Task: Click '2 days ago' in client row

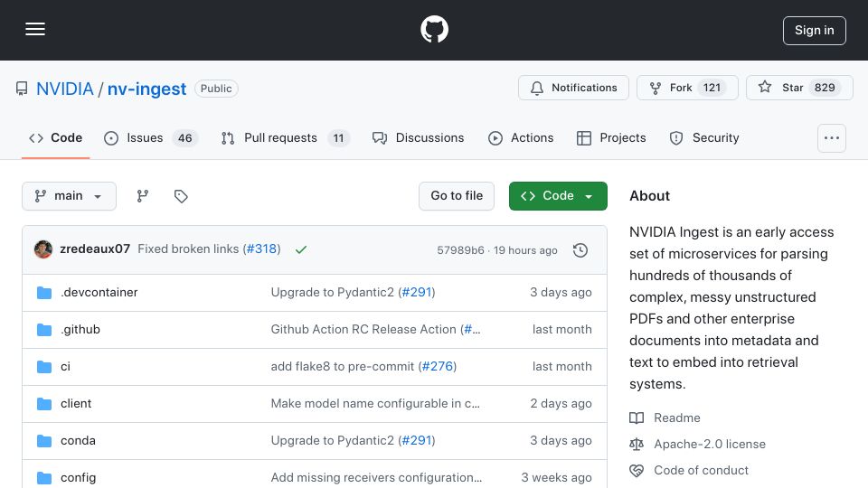Action: click(x=561, y=403)
